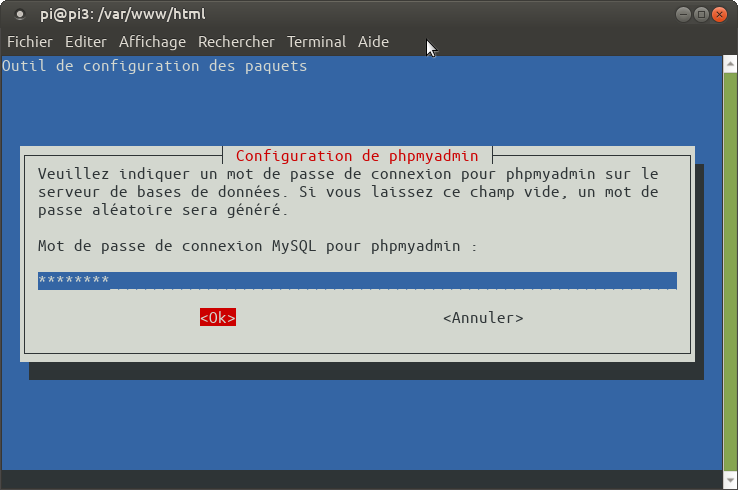Open the Rechercher menu
Viewport: 738px width, 490px height.
click(x=236, y=42)
